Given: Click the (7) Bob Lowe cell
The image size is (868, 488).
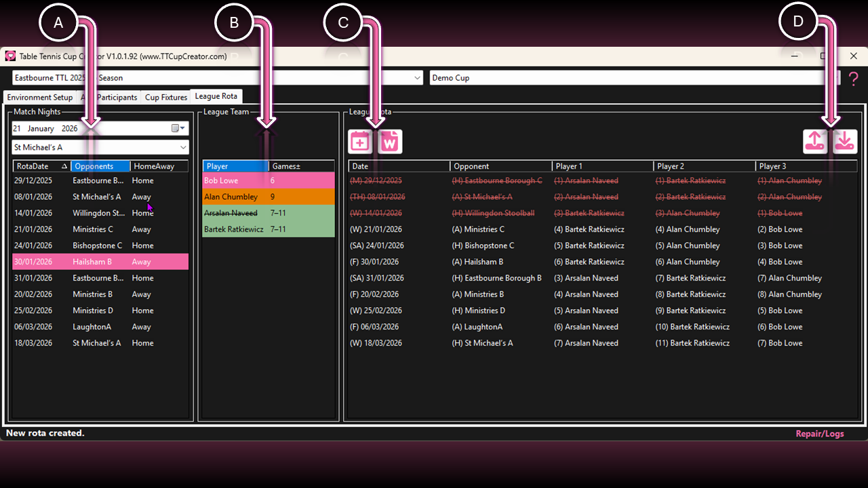Looking at the screenshot, I should click(x=780, y=343).
